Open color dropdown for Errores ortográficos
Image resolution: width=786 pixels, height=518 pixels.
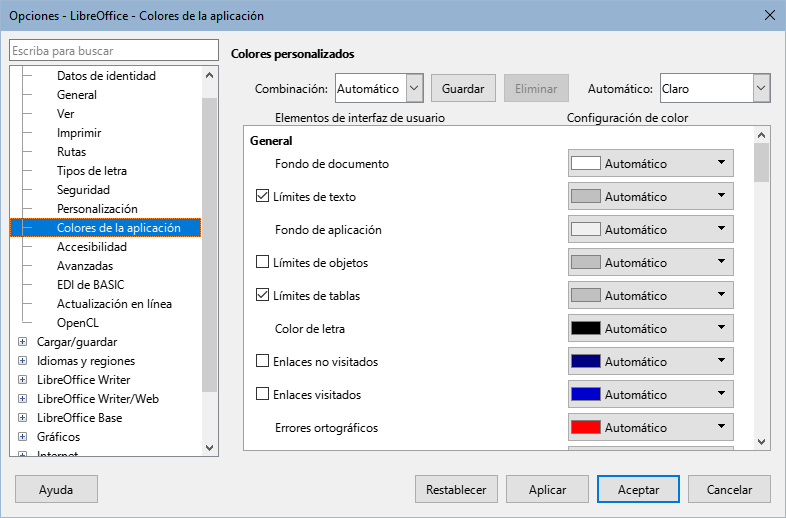(x=651, y=427)
